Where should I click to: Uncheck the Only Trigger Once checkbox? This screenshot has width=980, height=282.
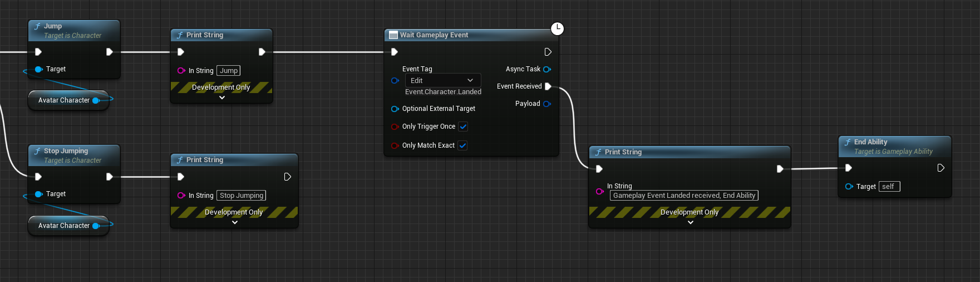point(463,127)
